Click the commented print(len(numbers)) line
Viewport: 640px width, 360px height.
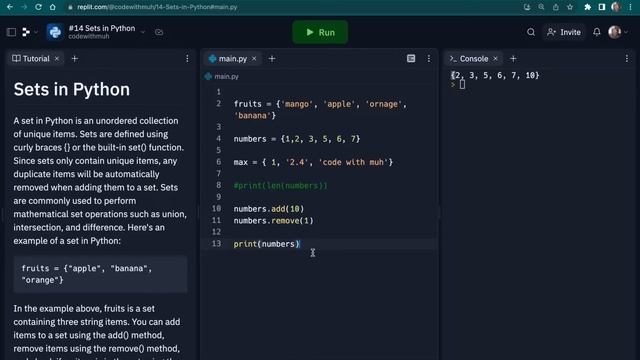(x=280, y=186)
